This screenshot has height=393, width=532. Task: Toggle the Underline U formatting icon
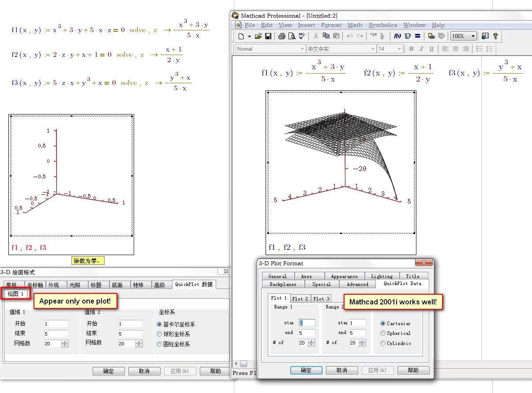431,49
